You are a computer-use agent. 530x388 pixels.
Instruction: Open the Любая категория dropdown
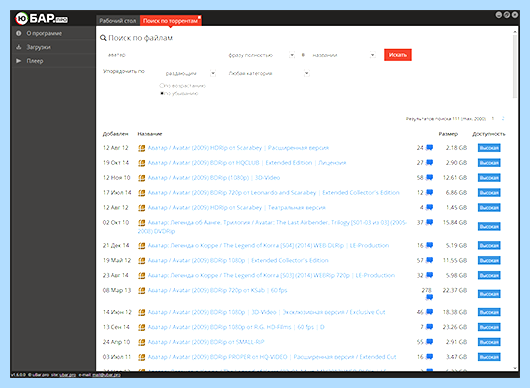tap(268, 73)
